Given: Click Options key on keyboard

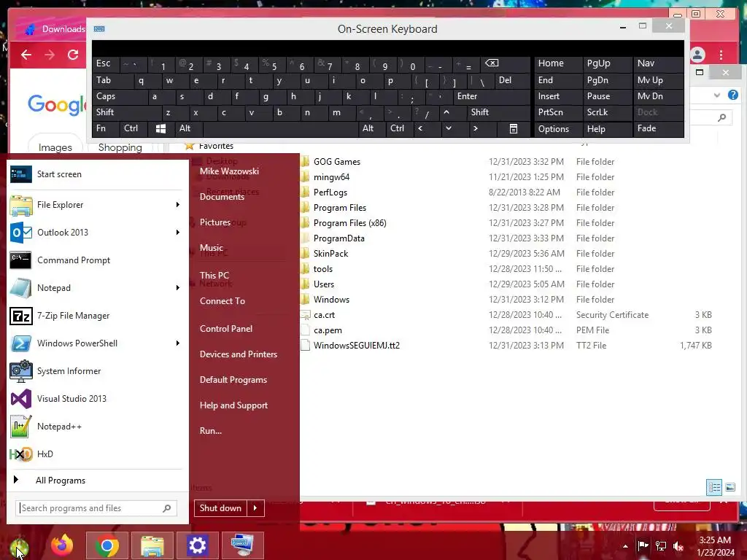Looking at the screenshot, I should coord(558,128).
